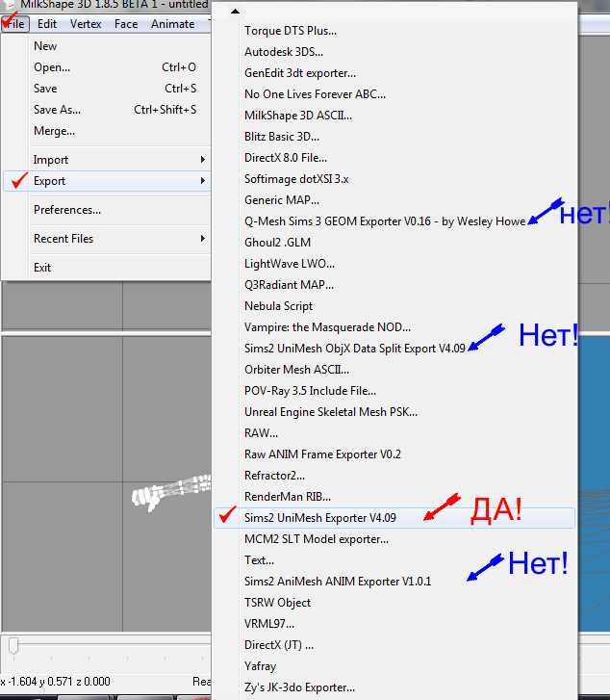Select Generic MAP... export

pyautogui.click(x=394, y=200)
